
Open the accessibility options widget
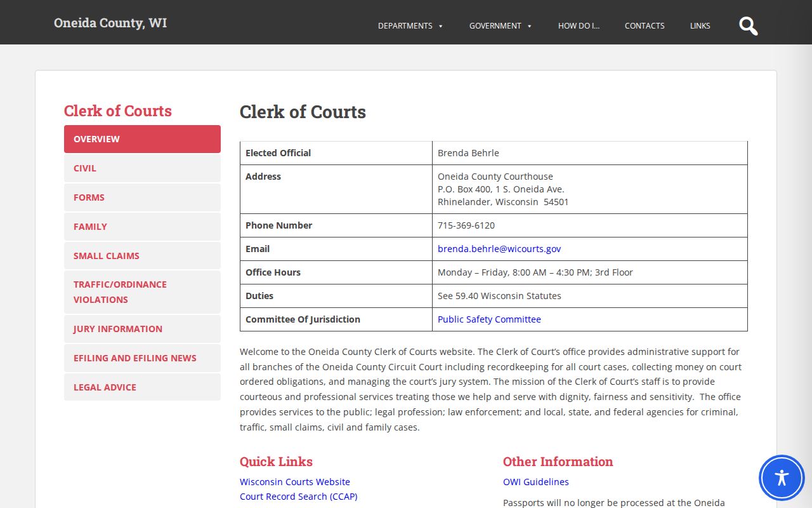[782, 478]
